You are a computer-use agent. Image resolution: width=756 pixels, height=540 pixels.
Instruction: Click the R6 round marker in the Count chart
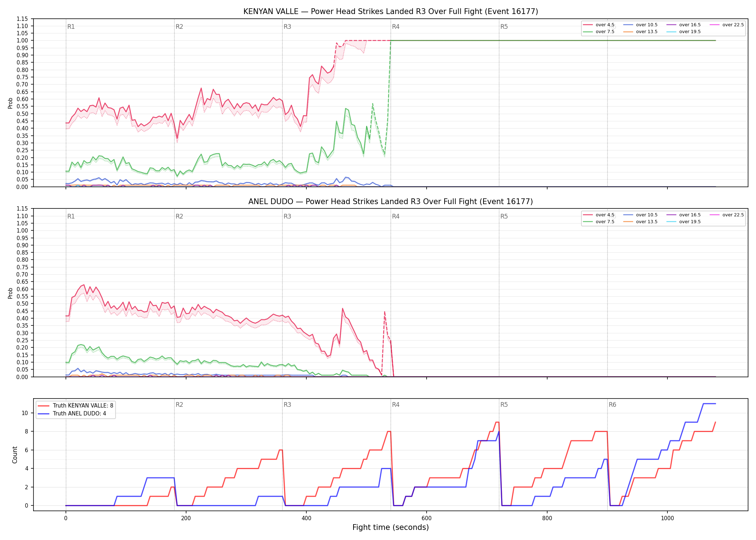[612, 405]
